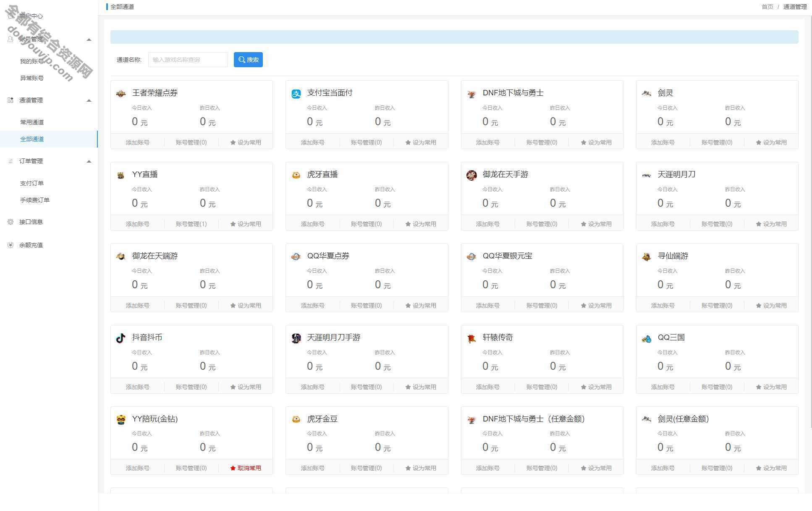This screenshot has width=812, height=511.
Task: Select 全部通道 in sidebar
Action: (49, 139)
